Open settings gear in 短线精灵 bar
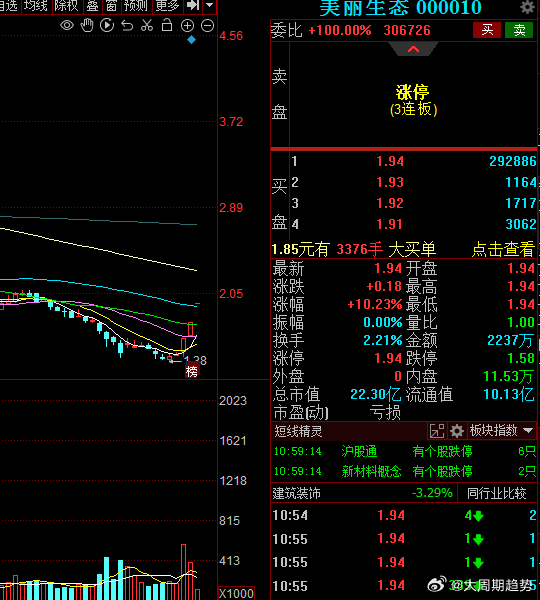Screen dimensions: 540x600 coord(457,431)
